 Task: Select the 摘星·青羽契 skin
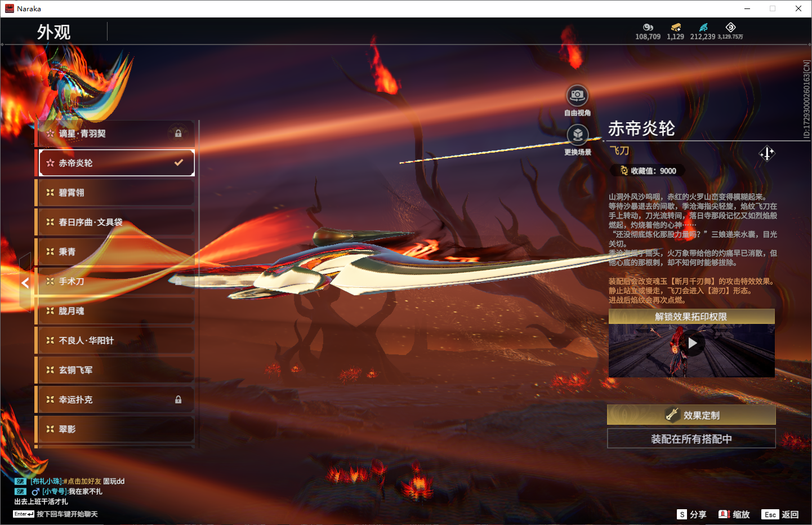pyautogui.click(x=116, y=134)
